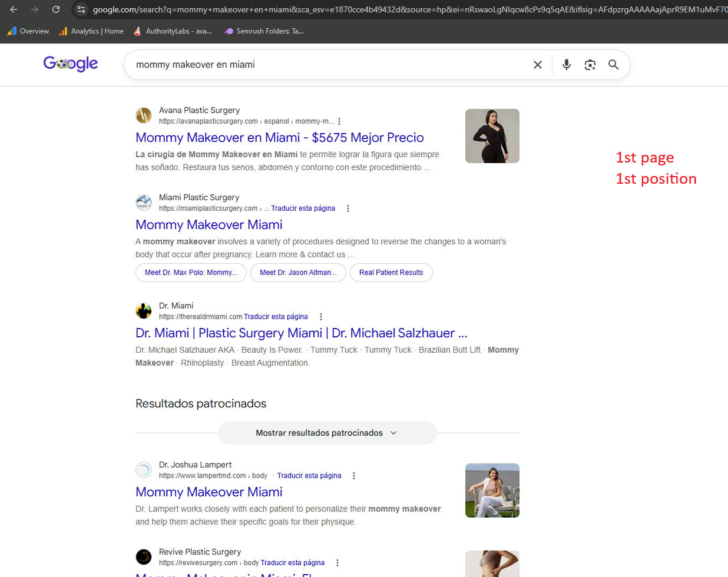Screen dimensions: 728x577
Task: Clear the search query with the X icon
Action: click(538, 65)
